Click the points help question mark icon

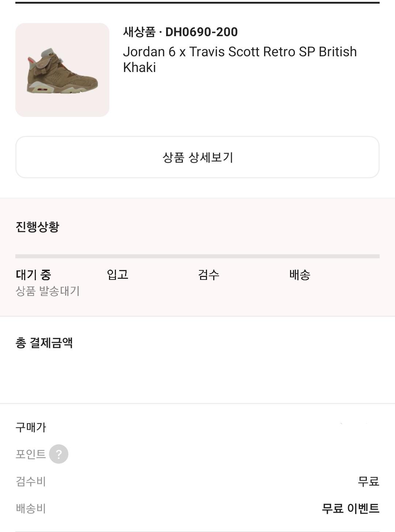click(x=59, y=454)
